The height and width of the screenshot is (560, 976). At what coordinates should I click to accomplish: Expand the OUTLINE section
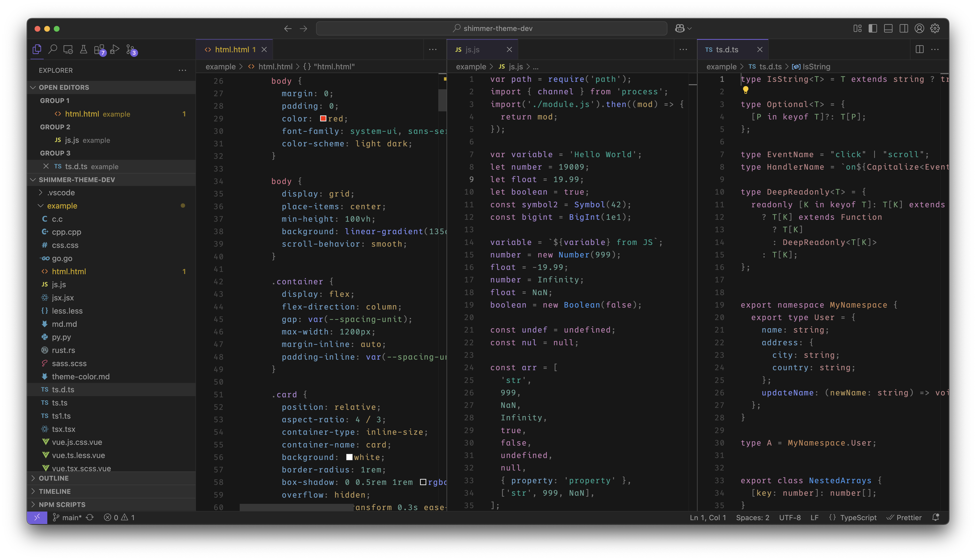54,478
